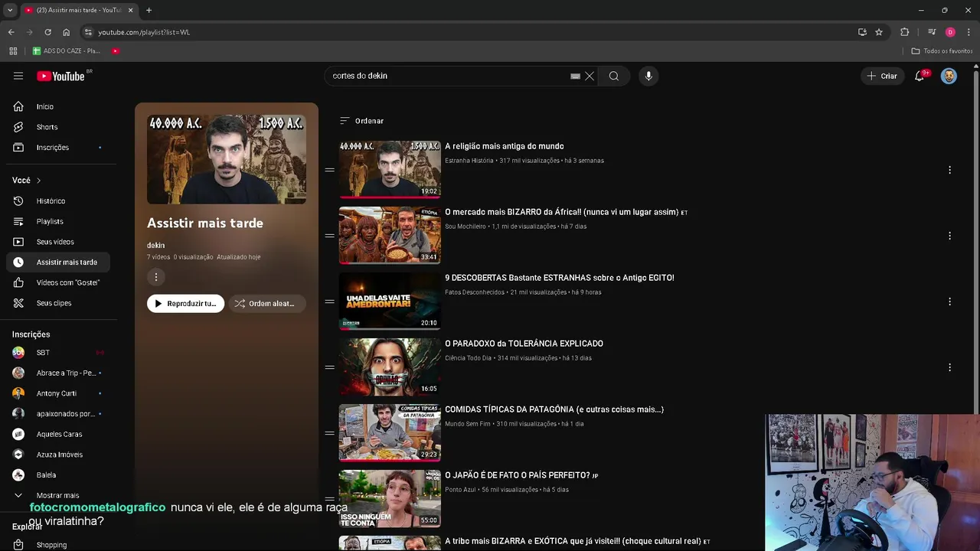Open the Ordenar sort dropdown
980x551 pixels.
point(361,121)
